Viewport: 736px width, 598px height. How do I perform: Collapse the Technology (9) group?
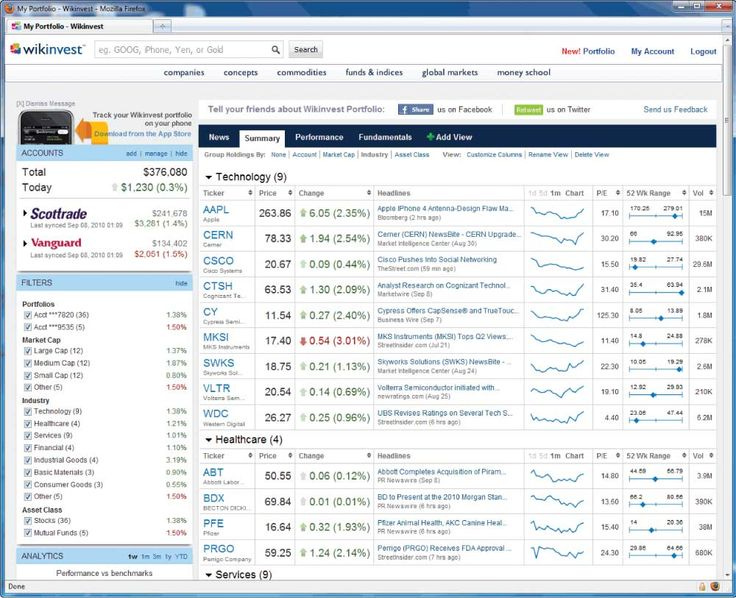pyautogui.click(x=209, y=177)
